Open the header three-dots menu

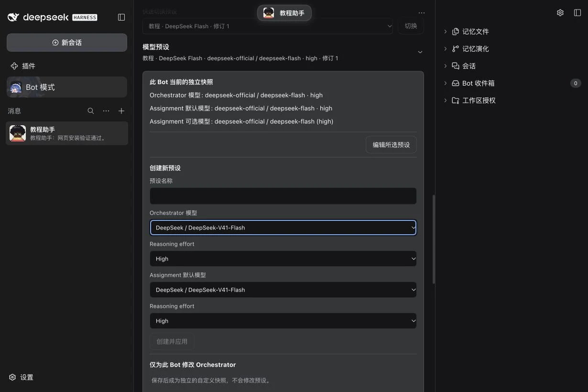click(421, 13)
